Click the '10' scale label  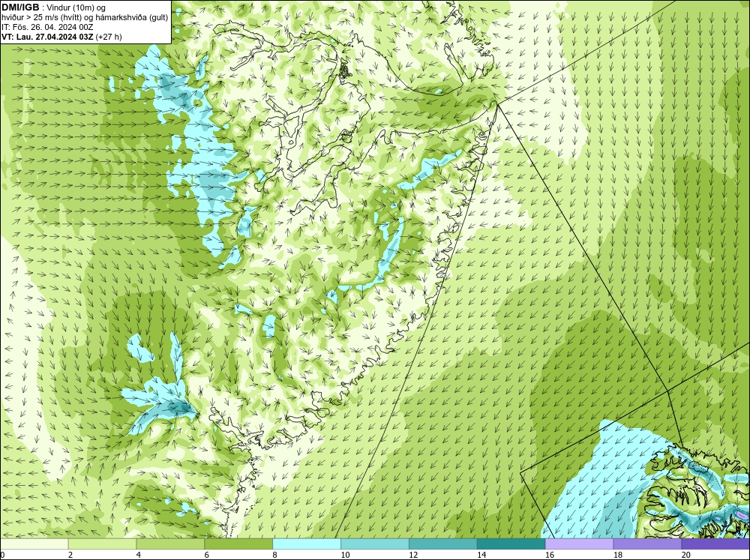tap(345, 555)
